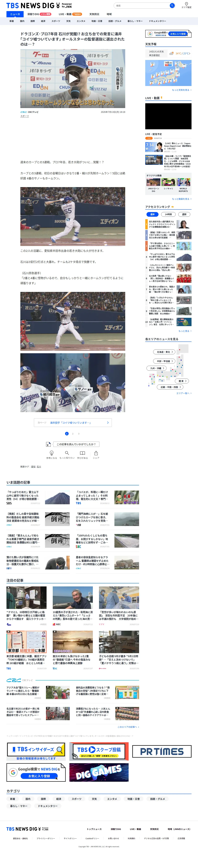The height and width of the screenshot is (868, 198).
Task: Click the Google検索でNEWS DIG お気に入り登録 sidebar banner
Action: pyautogui.click(x=168, y=34)
